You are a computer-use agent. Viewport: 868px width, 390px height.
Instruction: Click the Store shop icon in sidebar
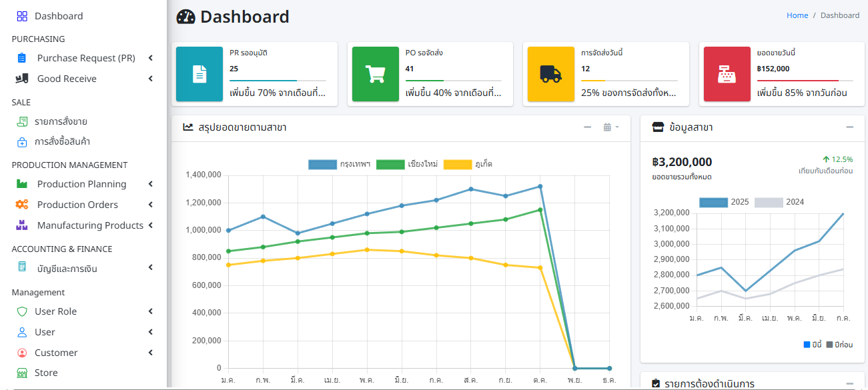(22, 373)
